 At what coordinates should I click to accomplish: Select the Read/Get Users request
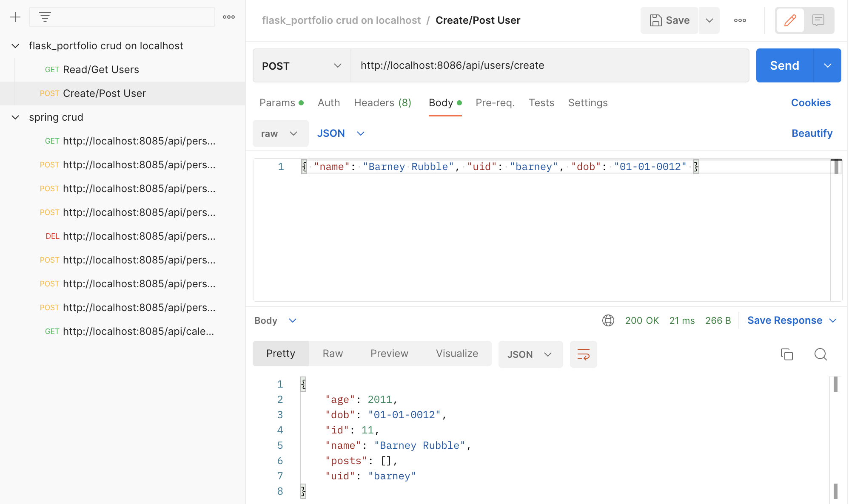pos(101,70)
